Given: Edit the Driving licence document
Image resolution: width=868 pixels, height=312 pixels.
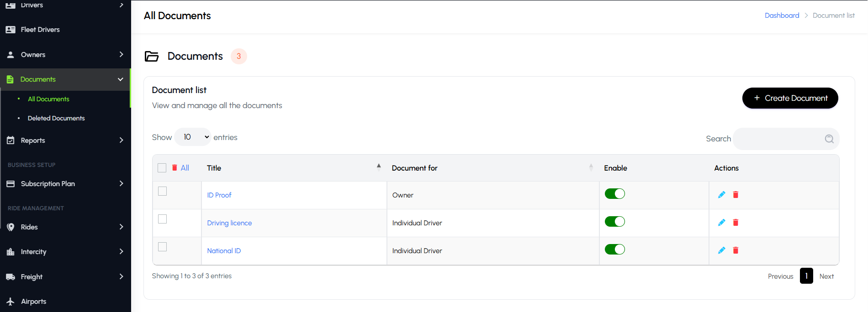Looking at the screenshot, I should [x=721, y=223].
